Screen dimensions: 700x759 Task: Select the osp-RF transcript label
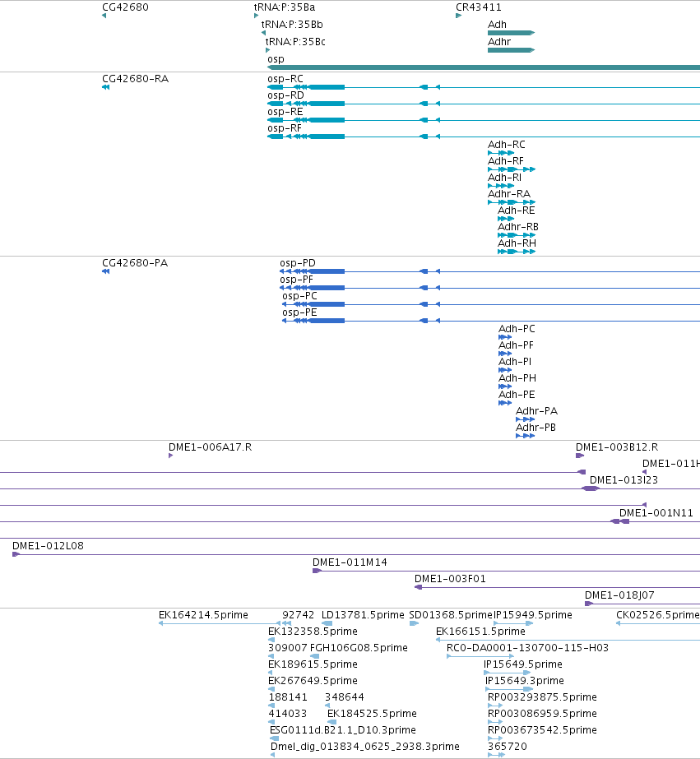click(284, 128)
